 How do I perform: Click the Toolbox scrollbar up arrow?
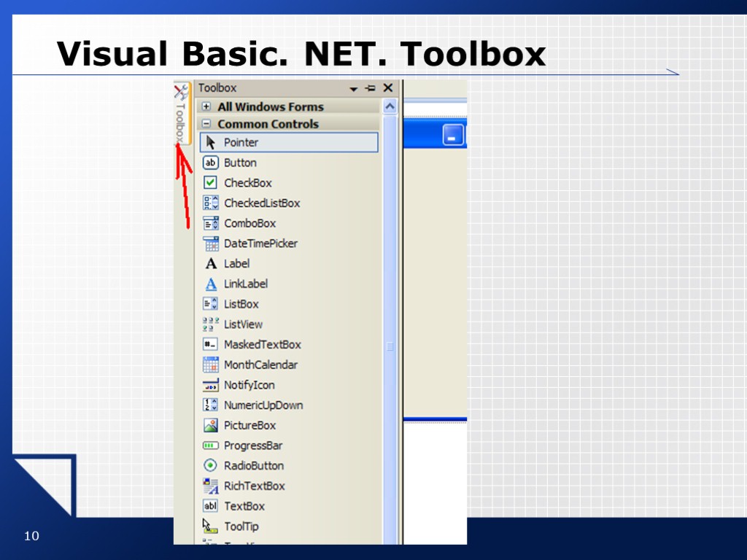pyautogui.click(x=390, y=106)
